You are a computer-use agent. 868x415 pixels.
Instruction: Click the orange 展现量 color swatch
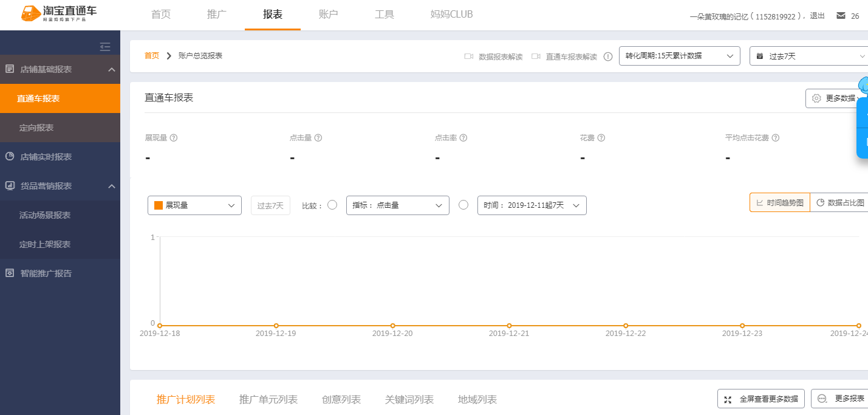pyautogui.click(x=159, y=205)
